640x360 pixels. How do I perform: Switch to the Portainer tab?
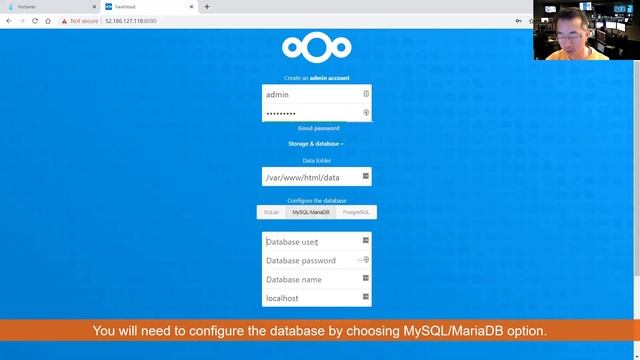51,7
